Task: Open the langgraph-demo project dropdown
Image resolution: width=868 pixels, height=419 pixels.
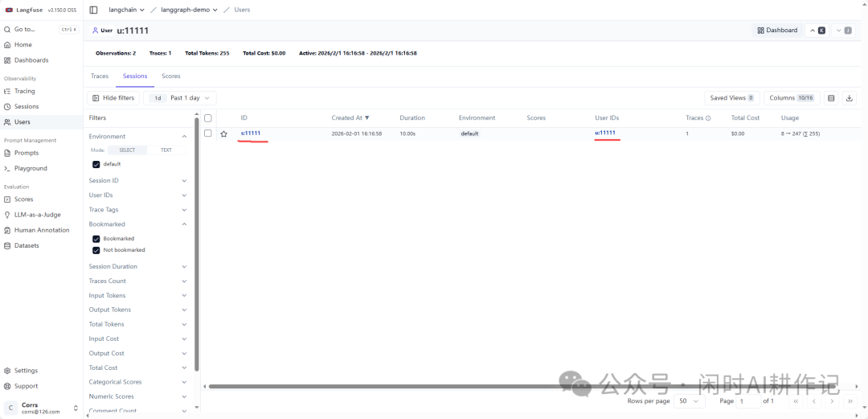Action: point(190,10)
